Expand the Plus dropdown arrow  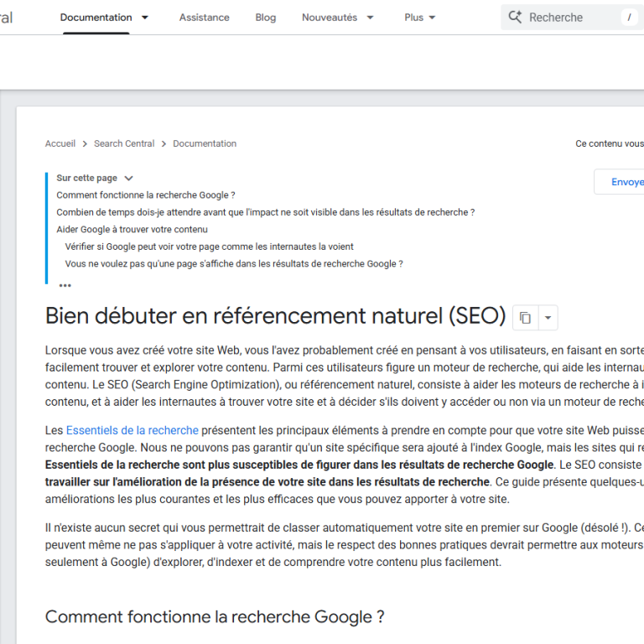coord(432,18)
